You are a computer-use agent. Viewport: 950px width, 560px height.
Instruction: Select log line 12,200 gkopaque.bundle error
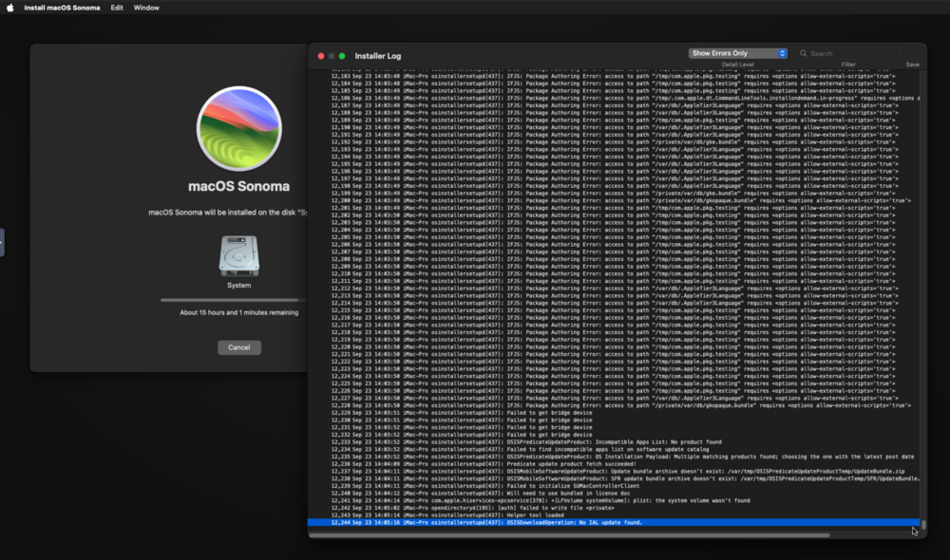tap(613, 200)
